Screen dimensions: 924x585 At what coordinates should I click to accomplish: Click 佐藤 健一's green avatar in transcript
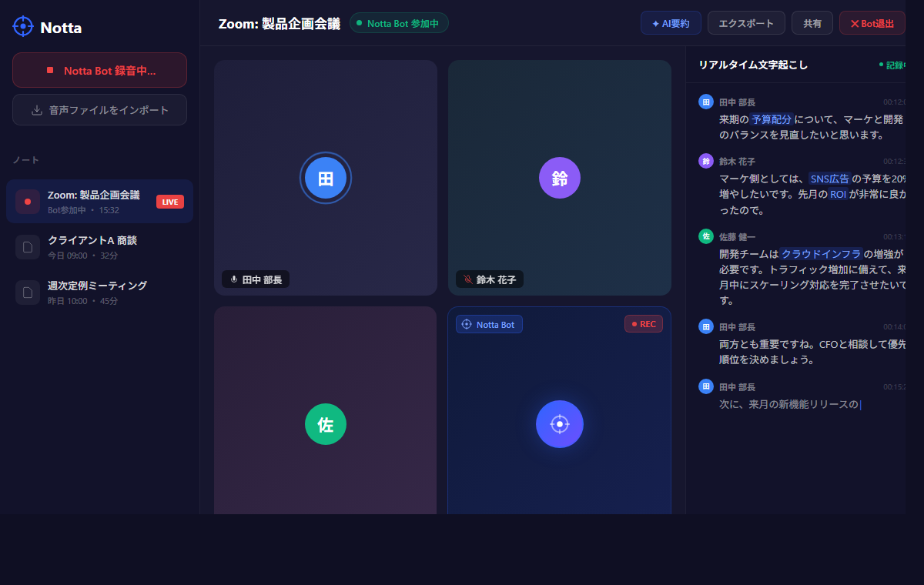click(705, 236)
